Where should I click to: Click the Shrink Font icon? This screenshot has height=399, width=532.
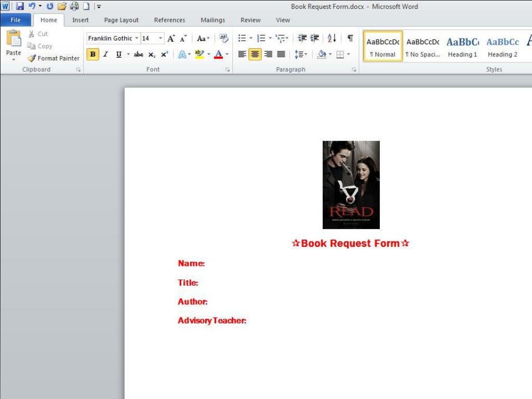click(x=183, y=38)
